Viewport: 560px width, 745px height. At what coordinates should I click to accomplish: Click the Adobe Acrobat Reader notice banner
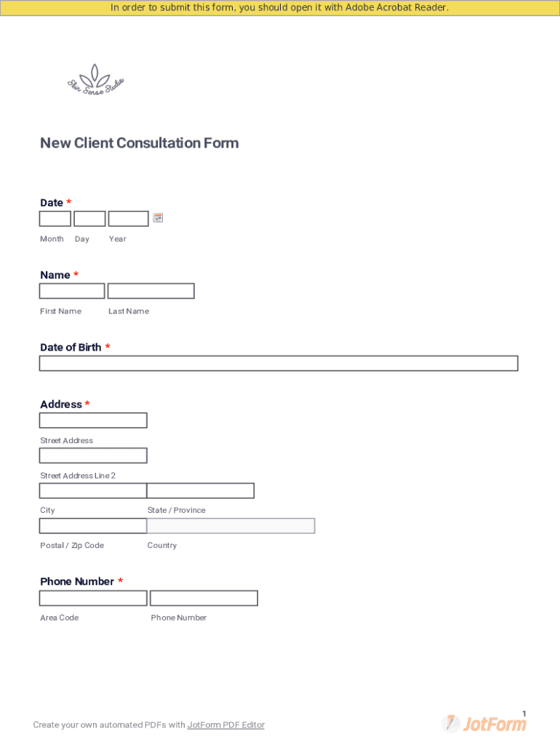280,8
